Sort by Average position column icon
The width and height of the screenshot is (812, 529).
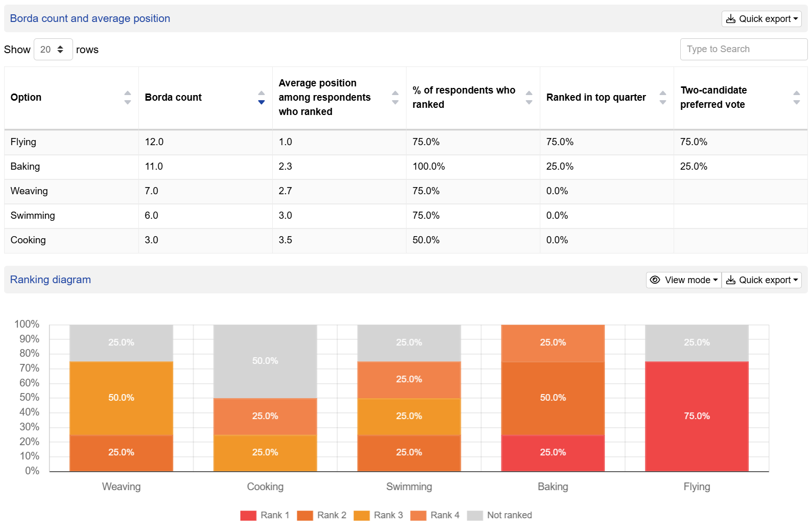click(x=395, y=98)
